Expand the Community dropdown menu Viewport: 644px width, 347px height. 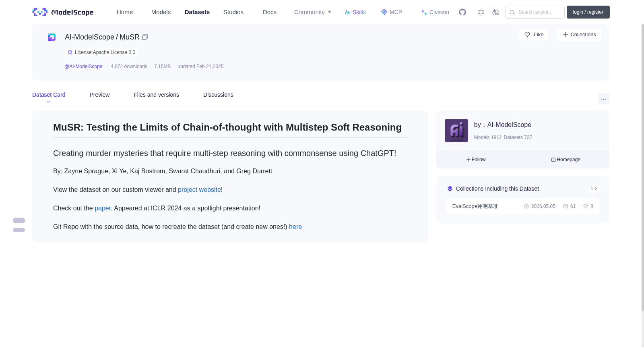click(x=313, y=12)
